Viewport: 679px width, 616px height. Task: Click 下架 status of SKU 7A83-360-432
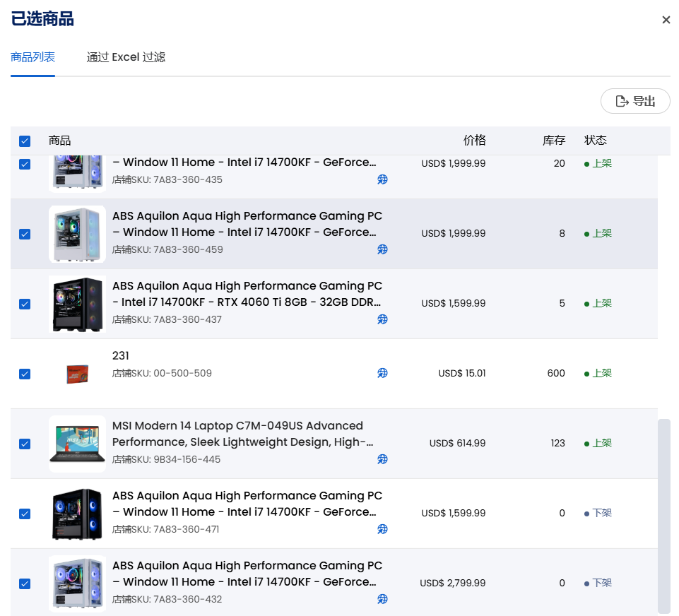point(598,583)
